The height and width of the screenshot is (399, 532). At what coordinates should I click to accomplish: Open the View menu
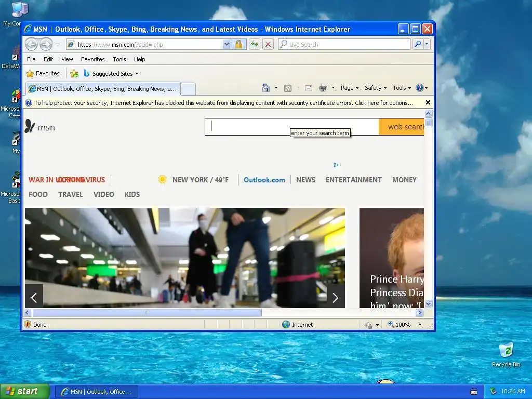[67, 59]
